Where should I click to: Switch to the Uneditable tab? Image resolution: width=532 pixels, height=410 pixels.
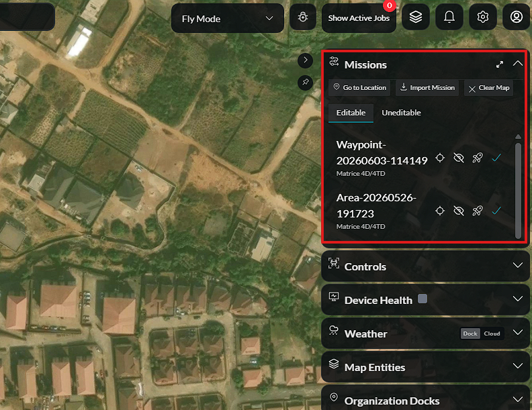[x=401, y=113]
